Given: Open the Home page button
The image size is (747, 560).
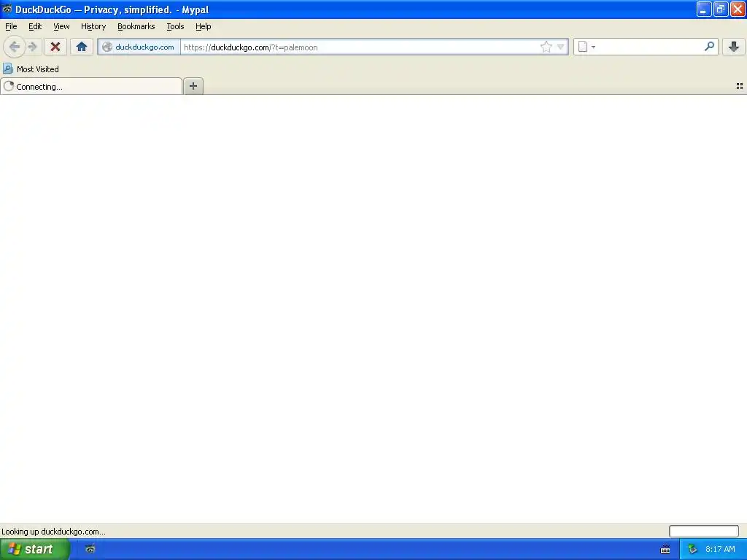Looking at the screenshot, I should [x=82, y=47].
